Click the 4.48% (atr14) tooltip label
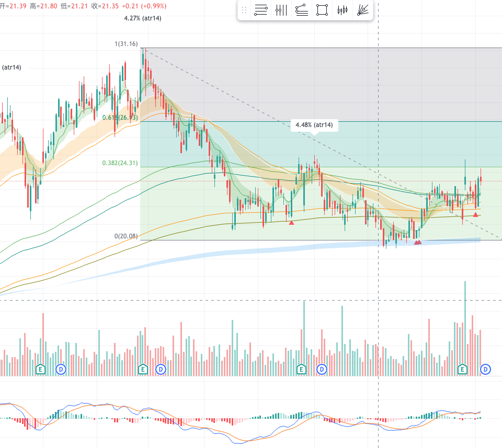 [314, 125]
